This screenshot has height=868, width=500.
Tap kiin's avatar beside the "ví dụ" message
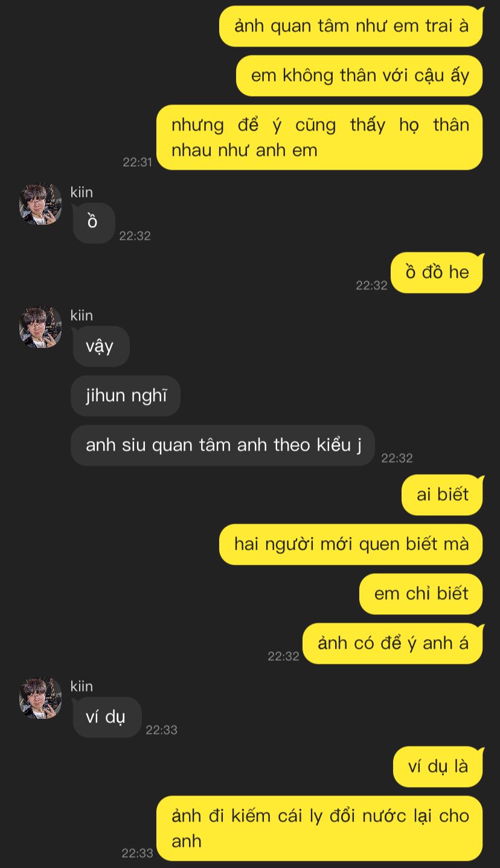40,698
